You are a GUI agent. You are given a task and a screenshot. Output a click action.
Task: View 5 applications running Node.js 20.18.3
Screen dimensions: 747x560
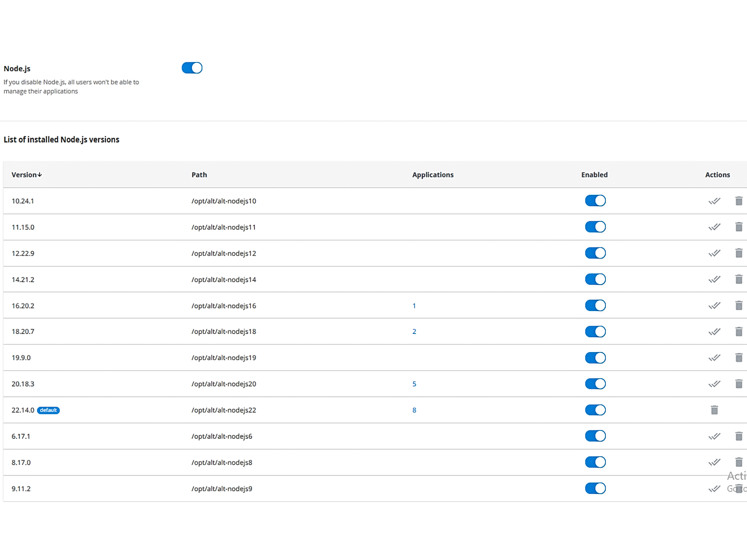(x=414, y=383)
